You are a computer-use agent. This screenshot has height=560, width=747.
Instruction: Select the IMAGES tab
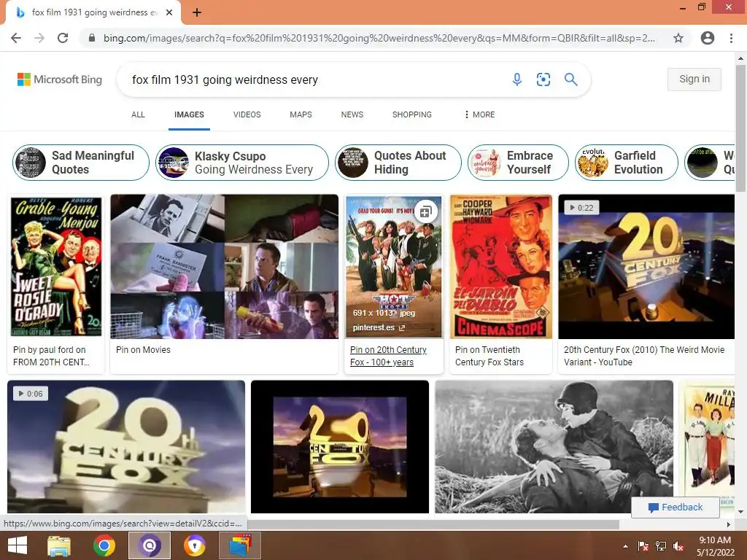(x=189, y=114)
